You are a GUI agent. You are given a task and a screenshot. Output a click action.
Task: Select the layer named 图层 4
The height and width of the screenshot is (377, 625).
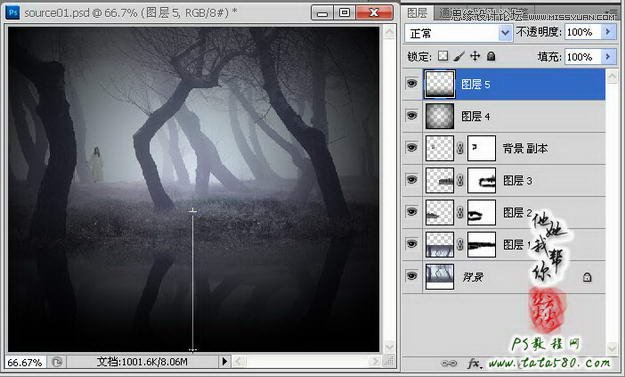click(476, 116)
